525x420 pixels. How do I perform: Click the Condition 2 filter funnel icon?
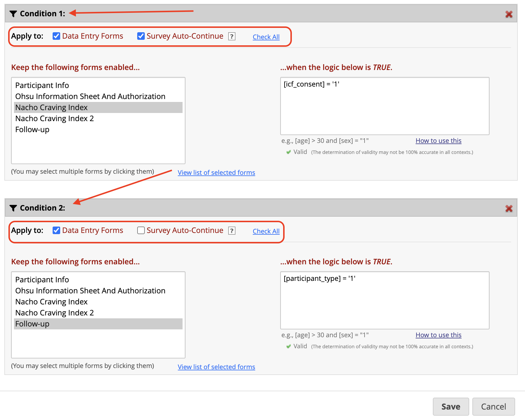click(13, 208)
